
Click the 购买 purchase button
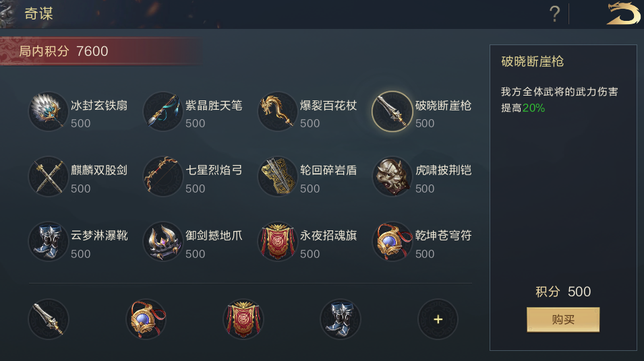[563, 319]
